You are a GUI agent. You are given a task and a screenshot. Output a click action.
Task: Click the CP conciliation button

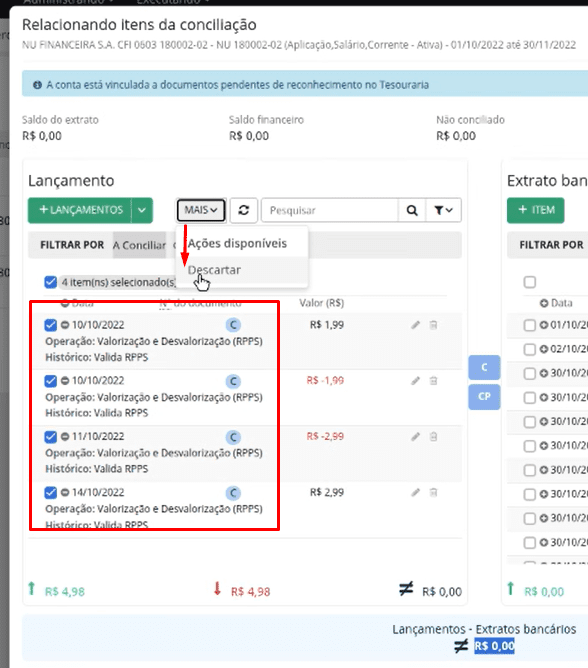(484, 397)
